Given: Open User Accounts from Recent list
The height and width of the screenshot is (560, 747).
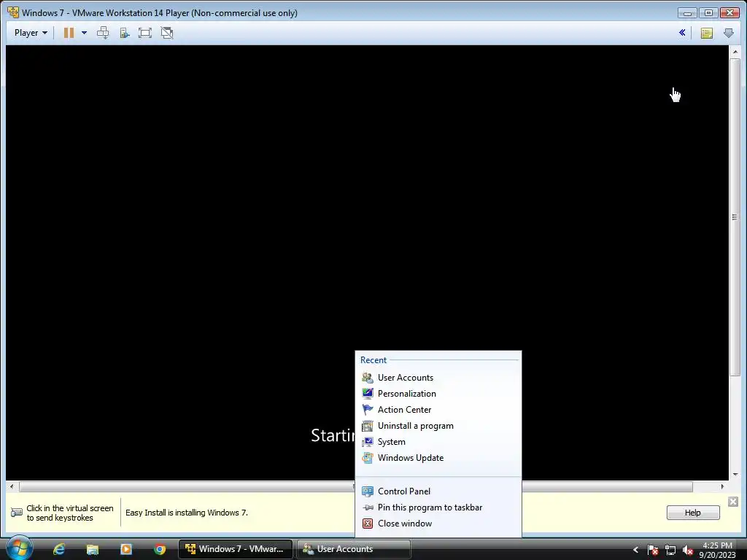Looking at the screenshot, I should coord(438,378).
